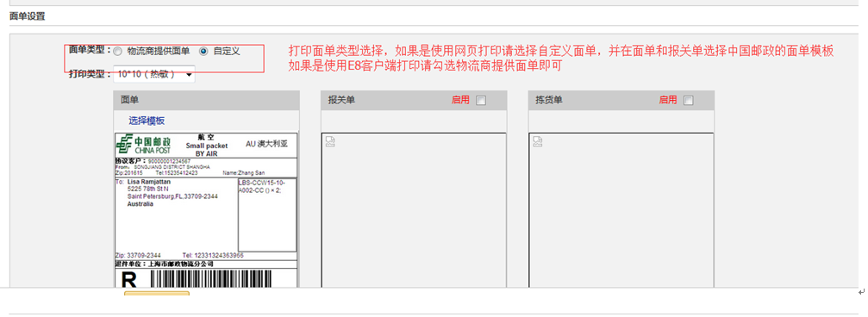This screenshot has height=317, width=868.
Task: Click the red 启用 label in 拣货单 header
Action: pos(668,100)
